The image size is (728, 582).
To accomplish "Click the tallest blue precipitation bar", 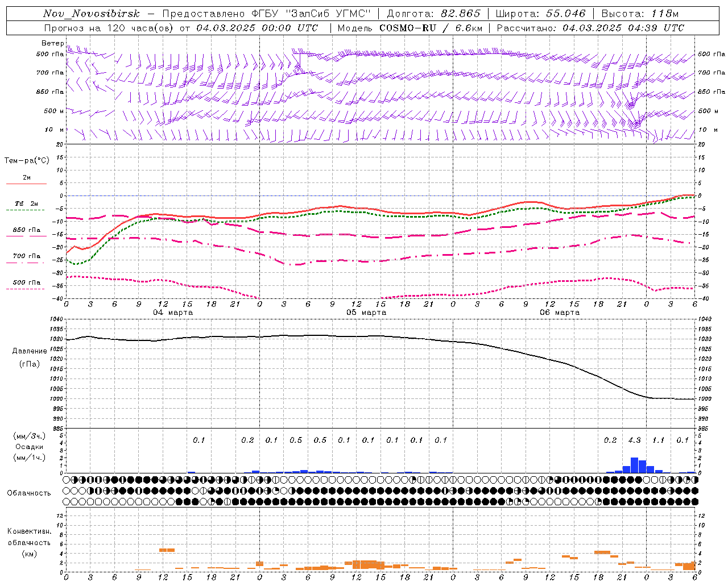I will [x=634, y=465].
